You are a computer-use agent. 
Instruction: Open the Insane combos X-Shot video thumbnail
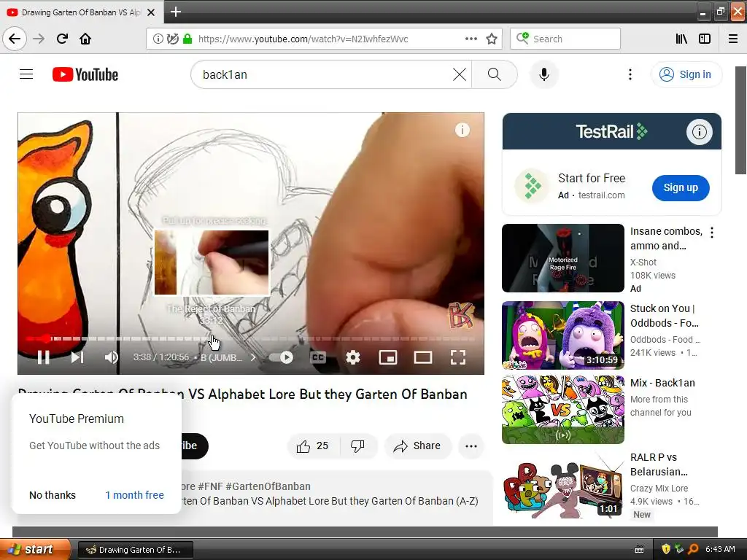[562, 257]
